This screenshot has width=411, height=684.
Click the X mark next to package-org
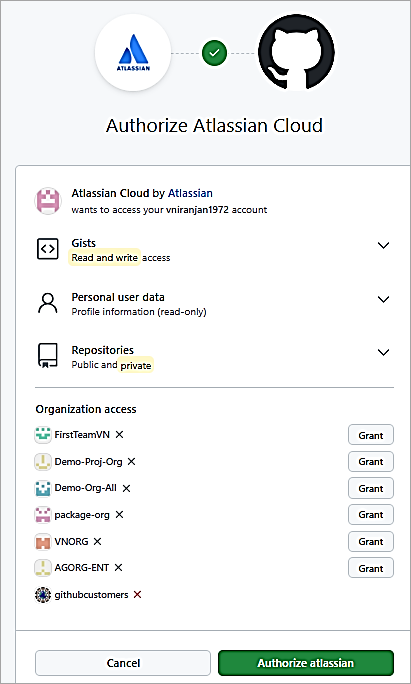click(x=119, y=515)
